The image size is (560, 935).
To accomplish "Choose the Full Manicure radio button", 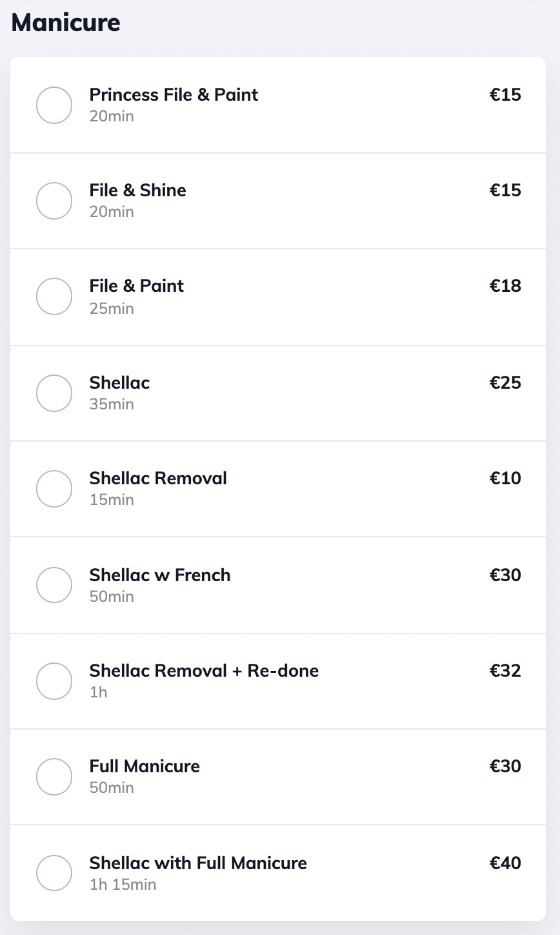I will coord(54,777).
